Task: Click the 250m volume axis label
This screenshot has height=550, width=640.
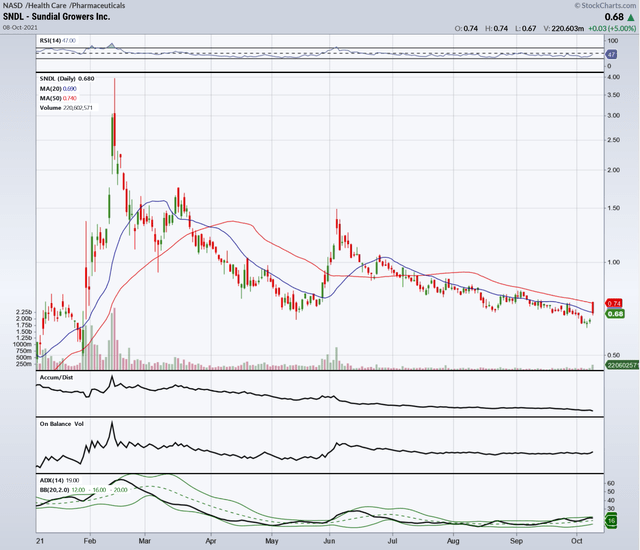Action: point(24,364)
